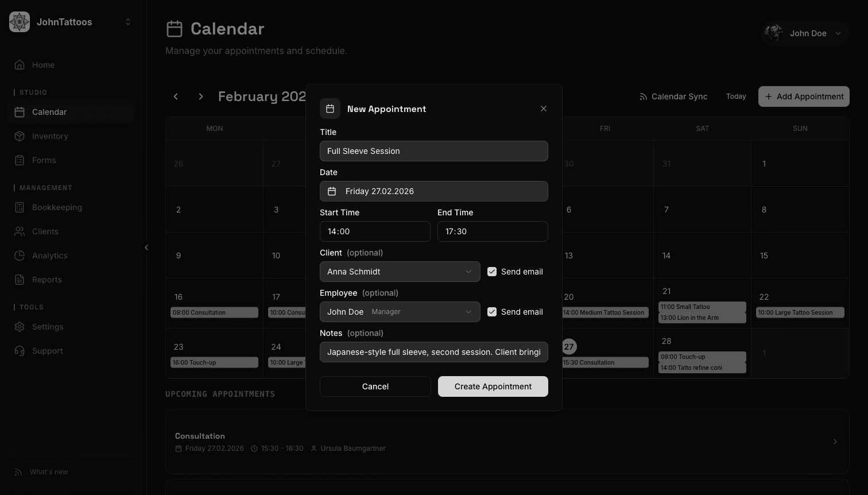Uncheck Send email next to employee John Doe
Screen dimensions: 868x495
point(492,311)
